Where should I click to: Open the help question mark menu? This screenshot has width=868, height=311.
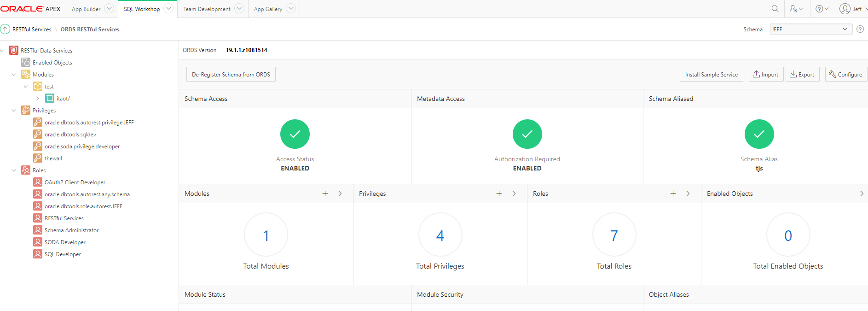822,9
